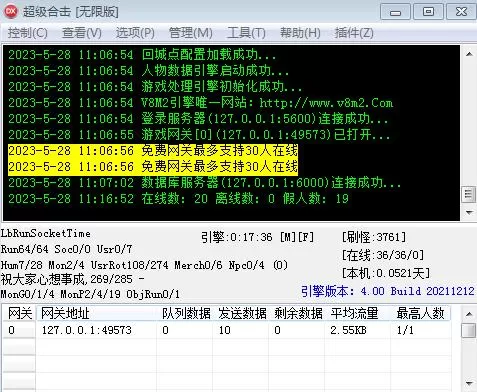Click log line 登录服务器(127.0.0.1:5600)连接成功
This screenshot has height=392, width=477.
[198, 118]
